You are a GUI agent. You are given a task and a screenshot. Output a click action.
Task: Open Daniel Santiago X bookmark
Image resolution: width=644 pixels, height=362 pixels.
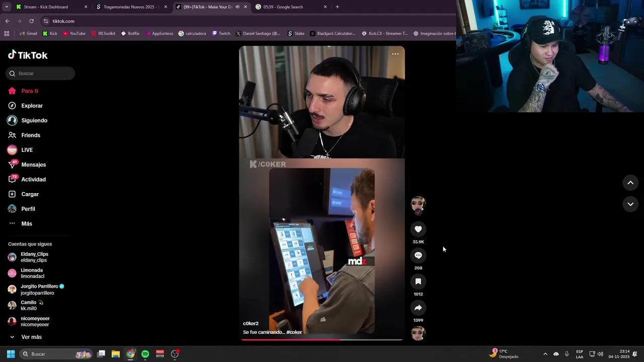pyautogui.click(x=258, y=34)
